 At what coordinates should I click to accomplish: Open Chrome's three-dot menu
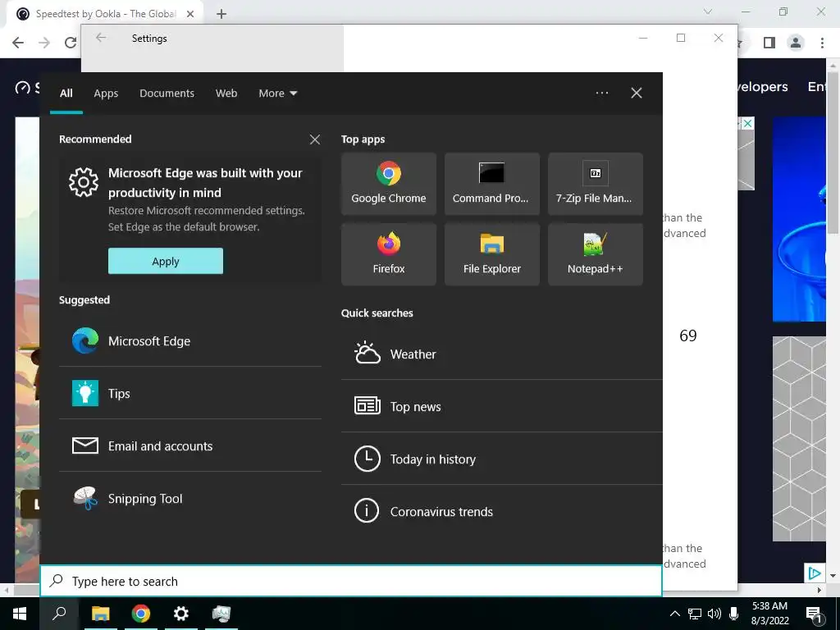822,43
